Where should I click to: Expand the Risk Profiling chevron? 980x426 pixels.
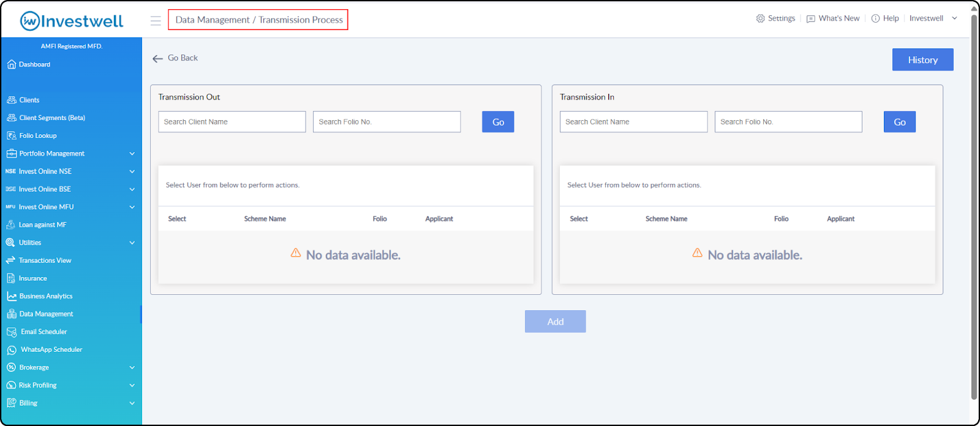click(x=132, y=386)
